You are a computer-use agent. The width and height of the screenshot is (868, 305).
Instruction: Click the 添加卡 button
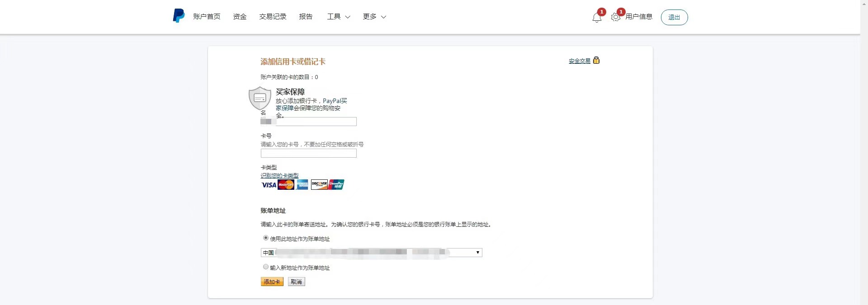(x=272, y=282)
